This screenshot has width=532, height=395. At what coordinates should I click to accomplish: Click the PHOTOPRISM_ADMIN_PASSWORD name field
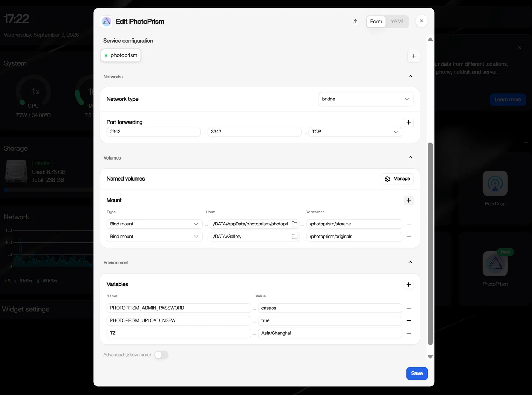pyautogui.click(x=178, y=308)
